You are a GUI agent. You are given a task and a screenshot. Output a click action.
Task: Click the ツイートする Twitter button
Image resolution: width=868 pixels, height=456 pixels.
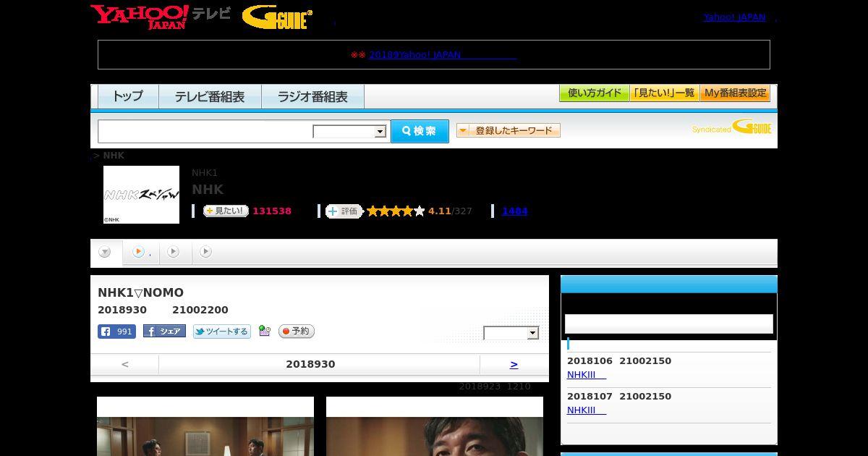221,332
